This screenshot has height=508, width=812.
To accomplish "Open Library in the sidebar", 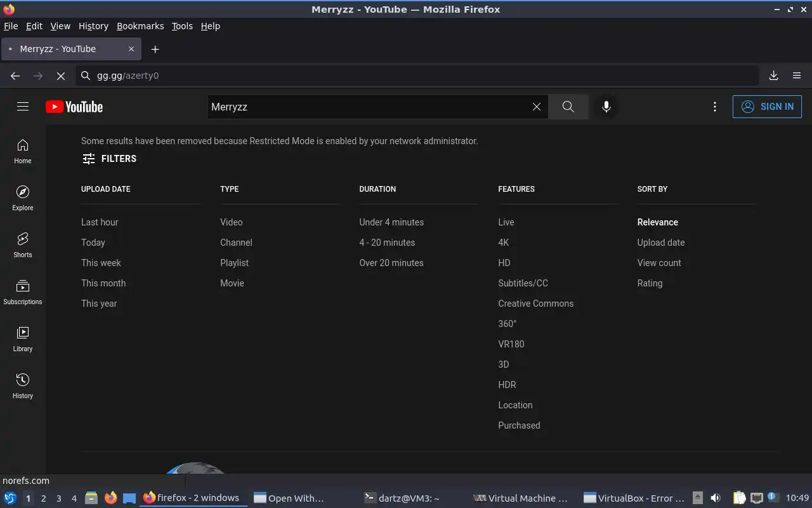I will 23,339.
